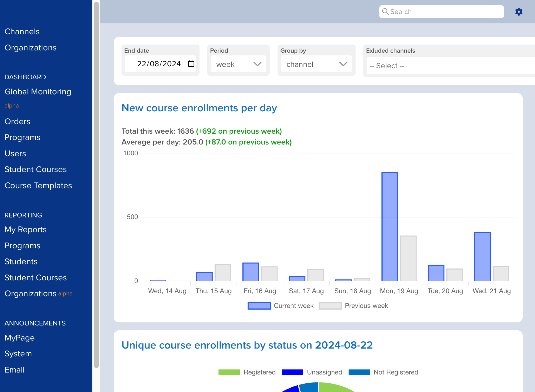Open Global Monitoring in the sidebar
This screenshot has height=392, width=535.
tap(38, 92)
